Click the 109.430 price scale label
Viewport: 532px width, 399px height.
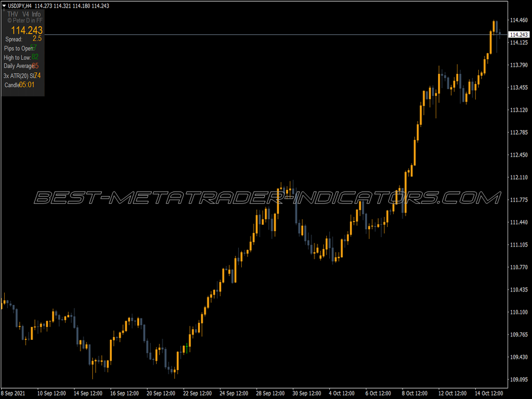519,357
